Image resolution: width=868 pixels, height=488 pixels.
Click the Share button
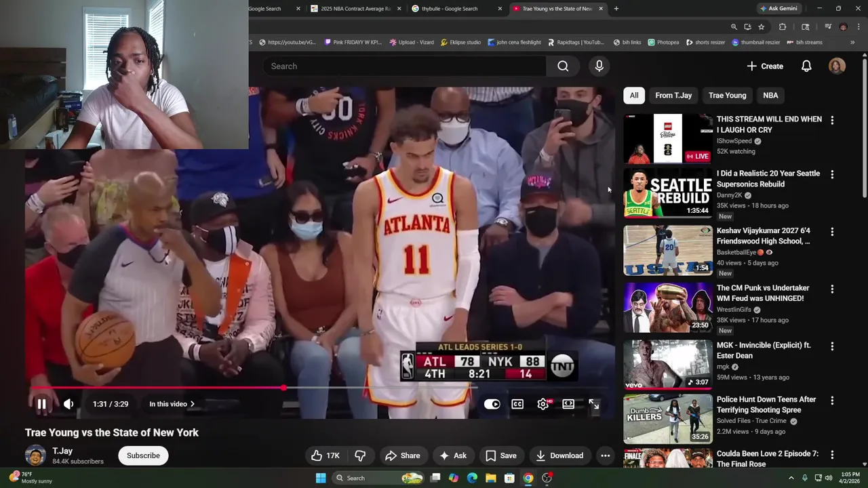[x=402, y=455]
